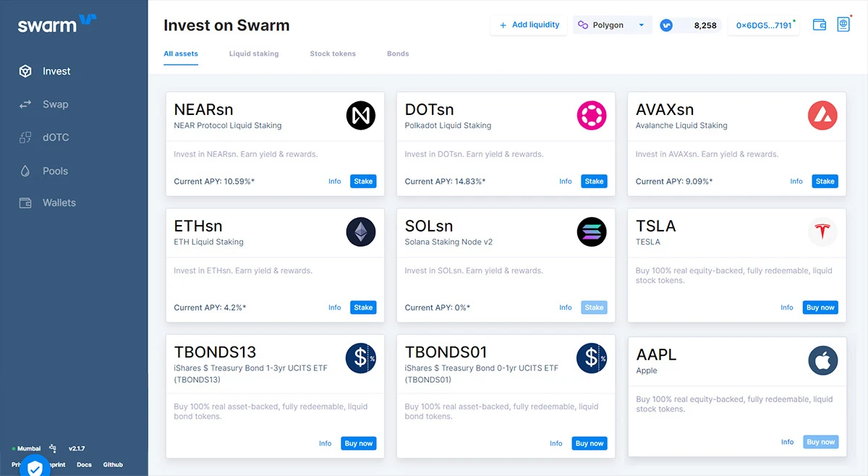Click the Ethereum logo on ETHsn card

[x=361, y=232]
